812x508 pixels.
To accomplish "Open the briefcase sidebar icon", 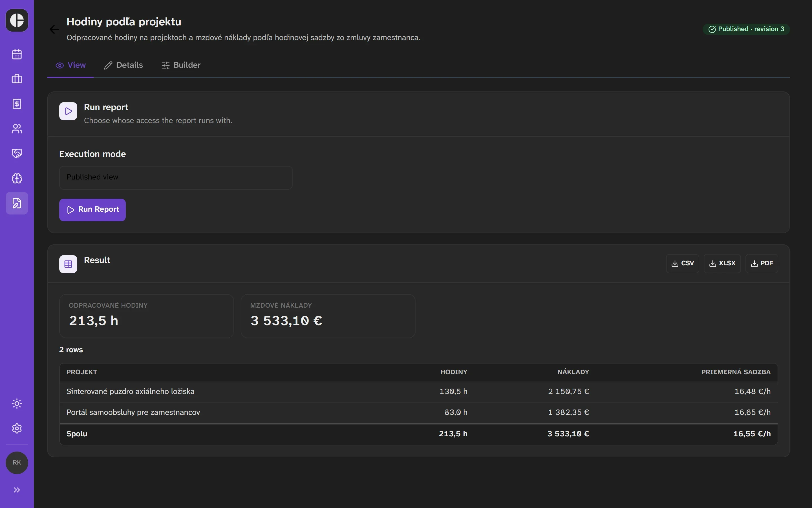I will click(17, 79).
